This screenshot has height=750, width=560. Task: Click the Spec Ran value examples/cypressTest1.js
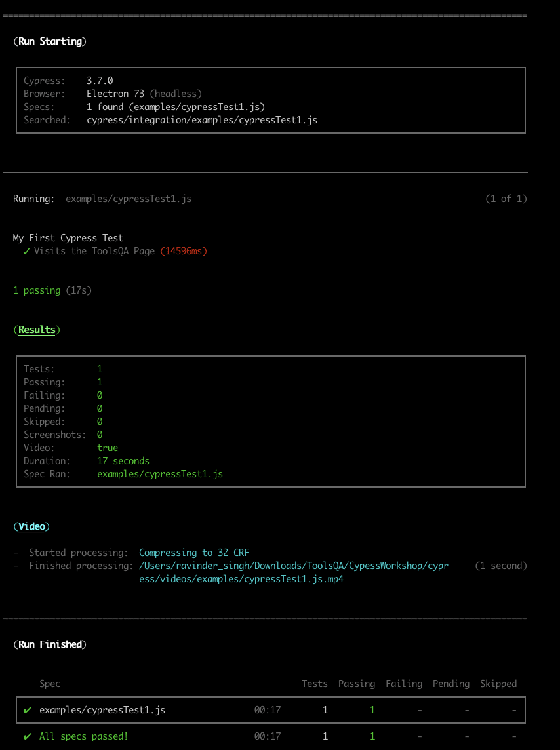point(160,475)
